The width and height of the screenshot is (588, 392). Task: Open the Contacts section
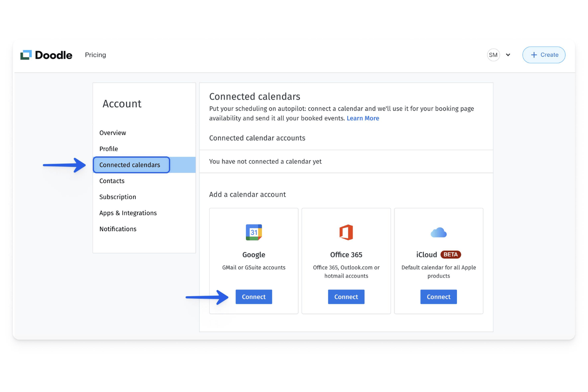pos(112,181)
